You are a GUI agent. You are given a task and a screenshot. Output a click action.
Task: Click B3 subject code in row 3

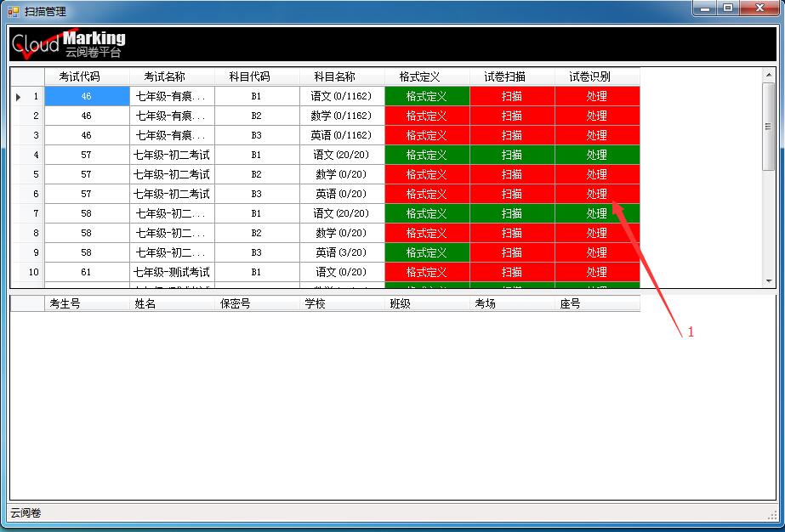[258, 135]
